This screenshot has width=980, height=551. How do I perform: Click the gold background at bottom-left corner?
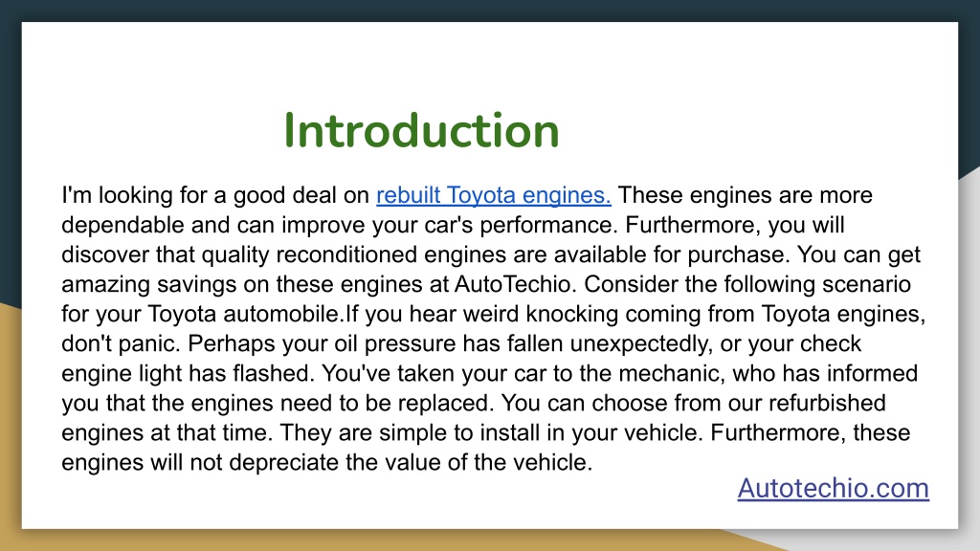pyautogui.click(x=10, y=437)
